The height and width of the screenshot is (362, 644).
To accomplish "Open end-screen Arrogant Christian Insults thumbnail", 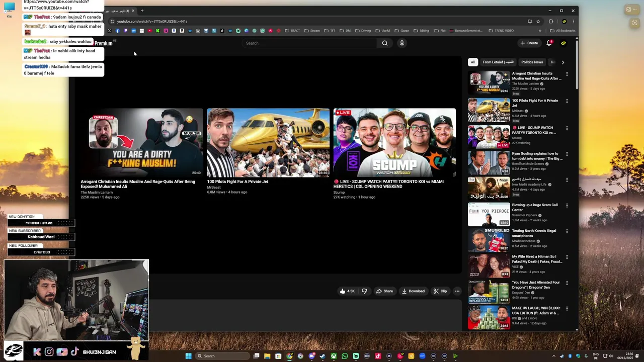I will tap(142, 143).
